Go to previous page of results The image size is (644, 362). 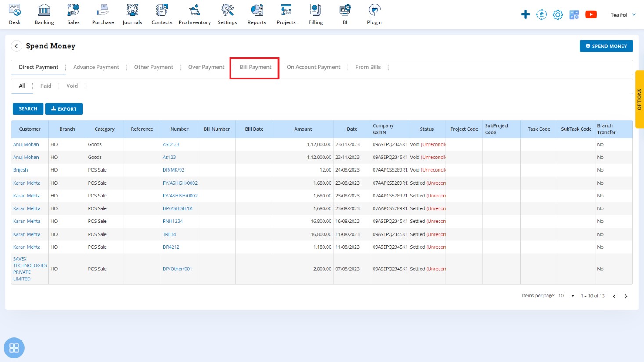pos(614,296)
